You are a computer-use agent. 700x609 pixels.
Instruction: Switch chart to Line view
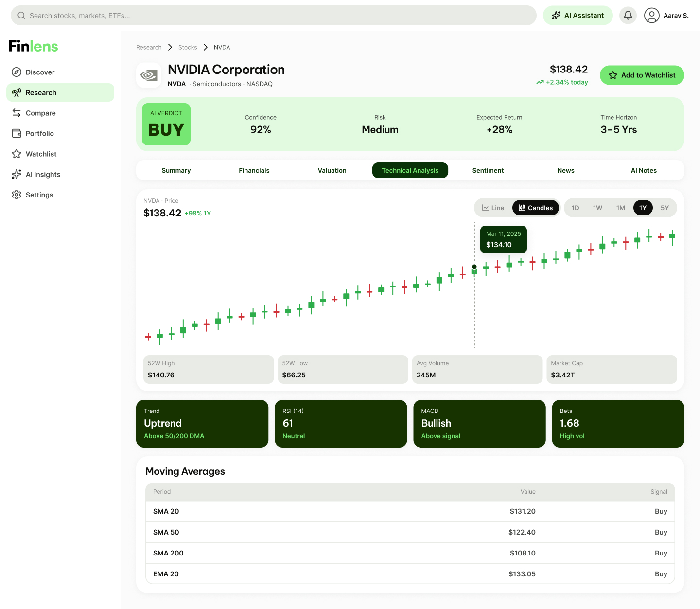[493, 208]
